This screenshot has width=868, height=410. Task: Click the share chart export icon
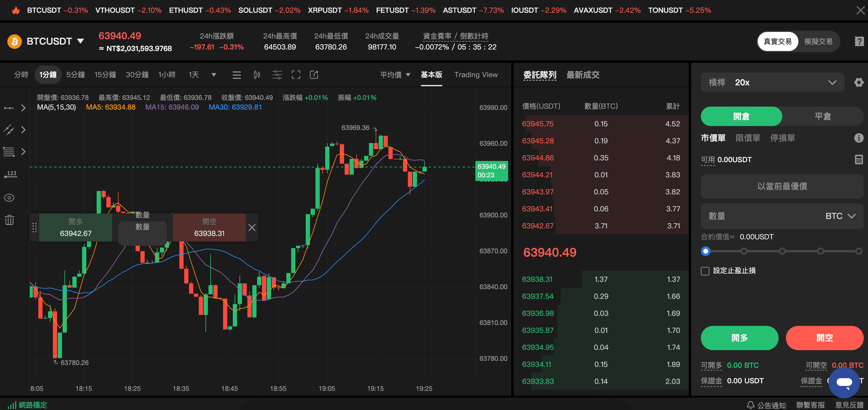pyautogui.click(x=314, y=75)
